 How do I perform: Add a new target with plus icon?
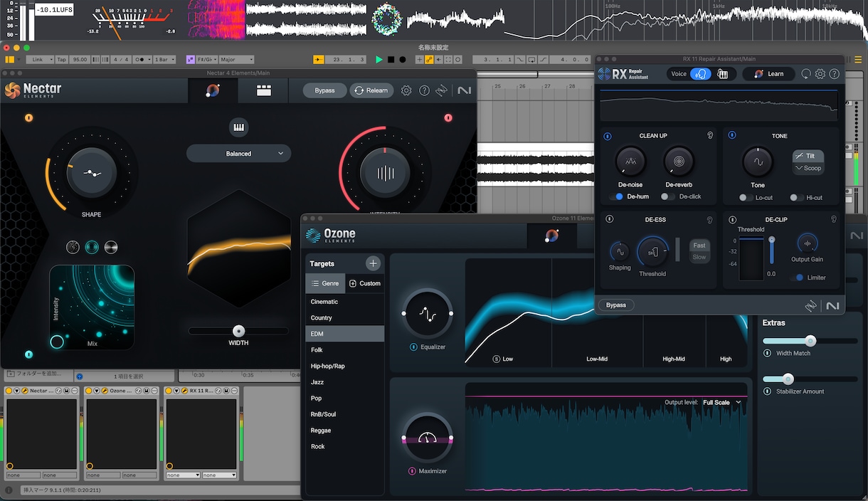click(373, 263)
